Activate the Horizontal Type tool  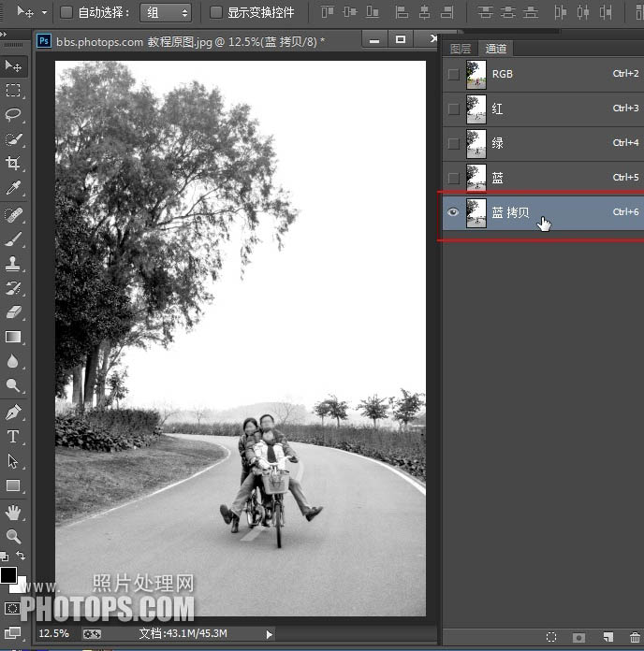pos(13,437)
